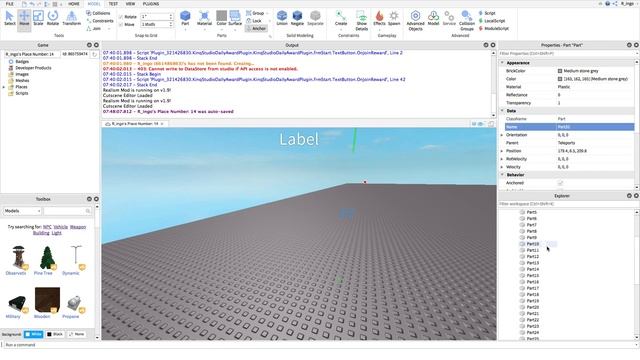Image resolution: width=640 pixels, height=360 pixels.
Task: Switch to the VIEW ribbon tab
Action: tap(130, 4)
